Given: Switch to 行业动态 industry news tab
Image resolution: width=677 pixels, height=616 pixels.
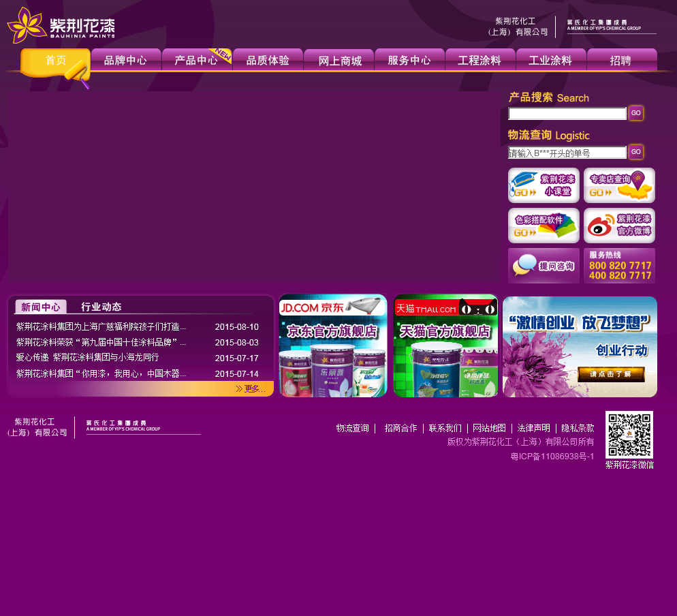Looking at the screenshot, I should pyautogui.click(x=101, y=307).
